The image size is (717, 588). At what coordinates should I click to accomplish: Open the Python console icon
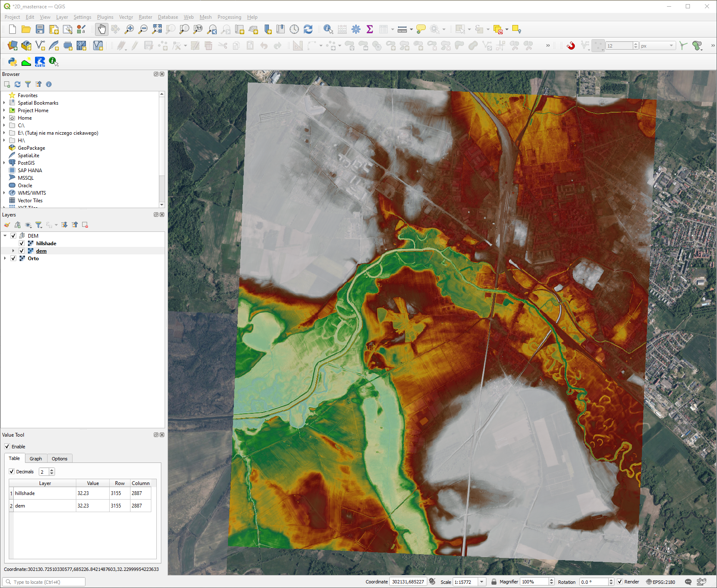point(13,62)
